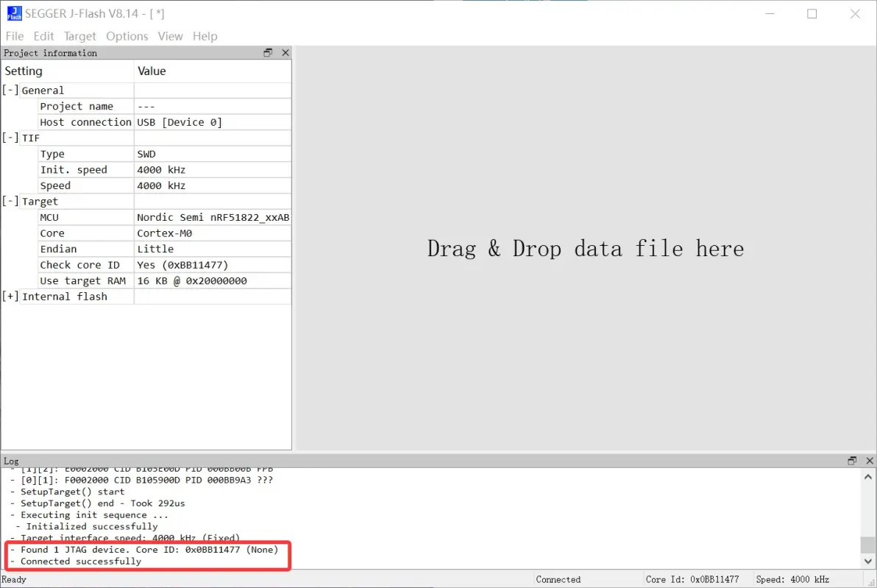Image resolution: width=877 pixels, height=588 pixels.
Task: Click the log scrollbar thumb
Action: pyautogui.click(x=868, y=544)
